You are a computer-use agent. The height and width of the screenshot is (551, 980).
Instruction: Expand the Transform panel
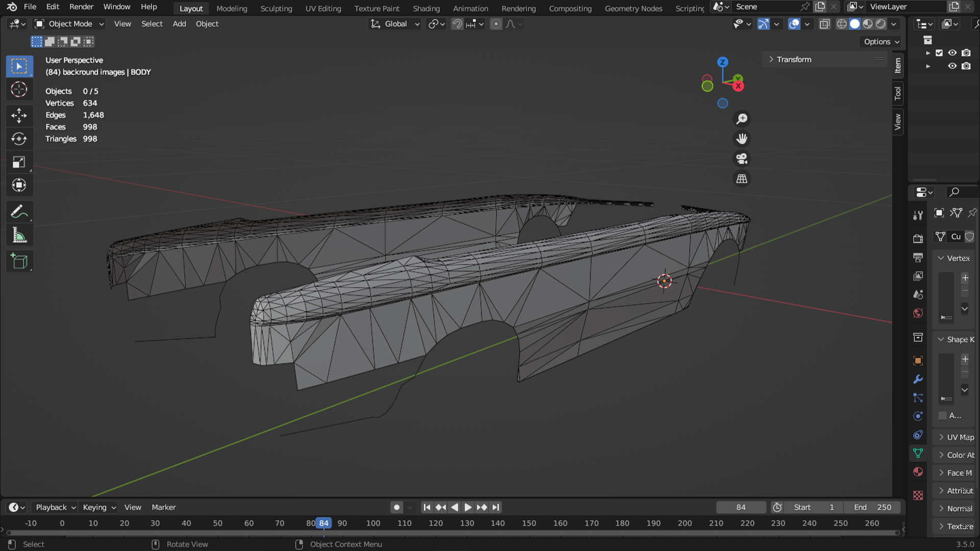pyautogui.click(x=794, y=59)
